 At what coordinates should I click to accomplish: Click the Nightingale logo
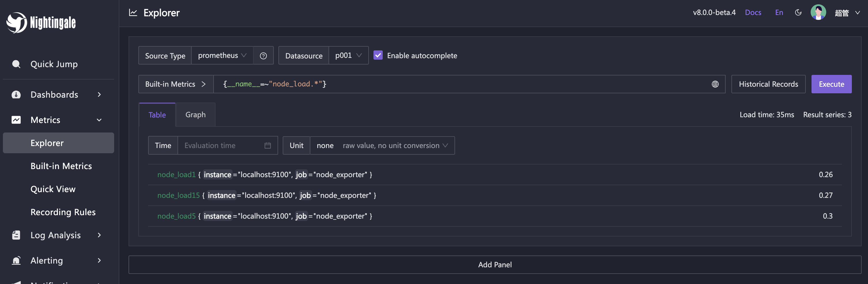click(x=41, y=22)
